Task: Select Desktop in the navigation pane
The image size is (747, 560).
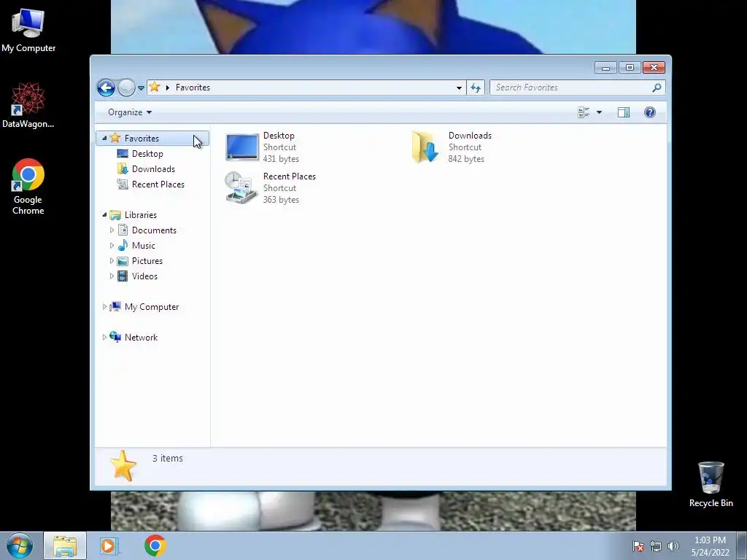Action: (x=147, y=154)
